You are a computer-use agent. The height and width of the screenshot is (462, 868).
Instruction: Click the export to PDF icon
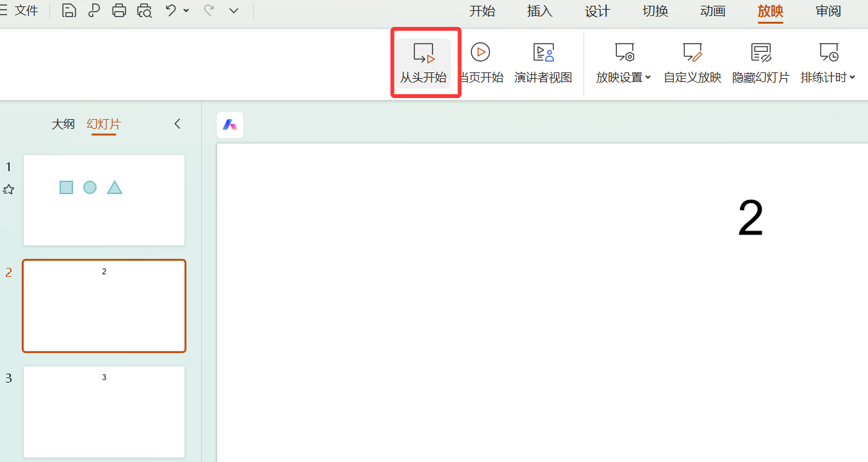point(94,10)
